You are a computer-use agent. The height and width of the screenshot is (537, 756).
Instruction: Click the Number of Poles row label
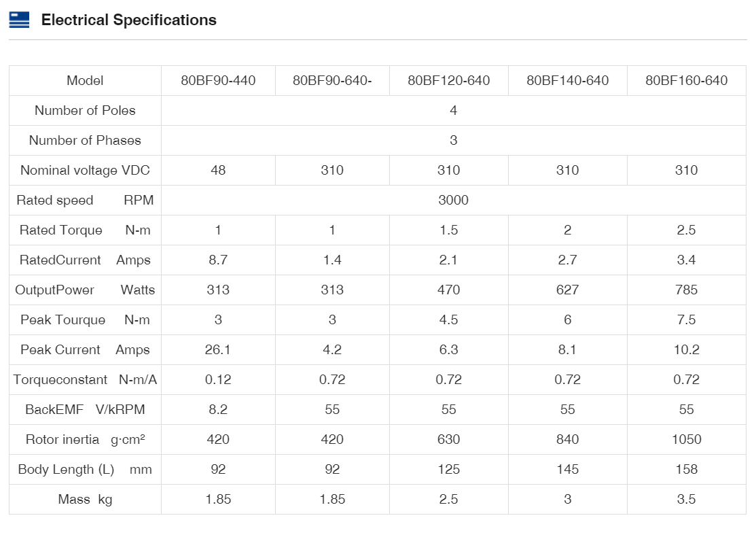click(85, 111)
